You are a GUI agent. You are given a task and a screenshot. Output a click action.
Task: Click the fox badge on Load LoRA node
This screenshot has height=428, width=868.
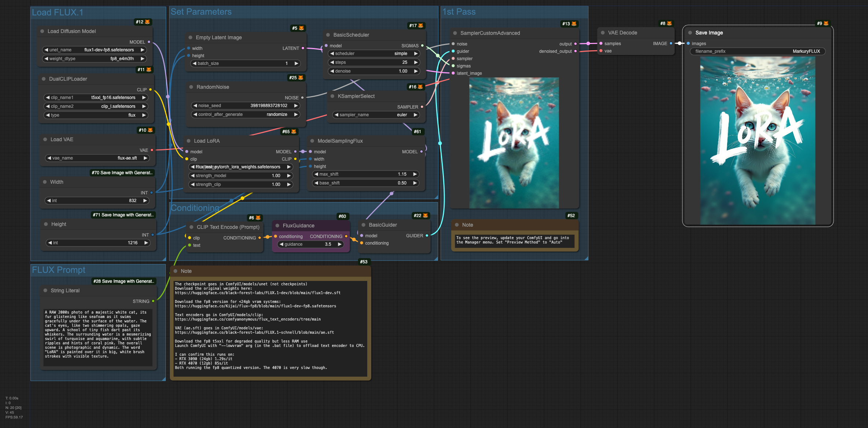[293, 132]
